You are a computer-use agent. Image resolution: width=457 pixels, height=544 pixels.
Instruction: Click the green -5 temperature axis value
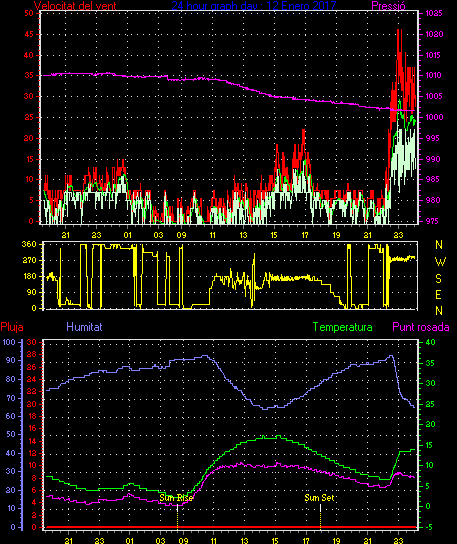[x=429, y=527]
